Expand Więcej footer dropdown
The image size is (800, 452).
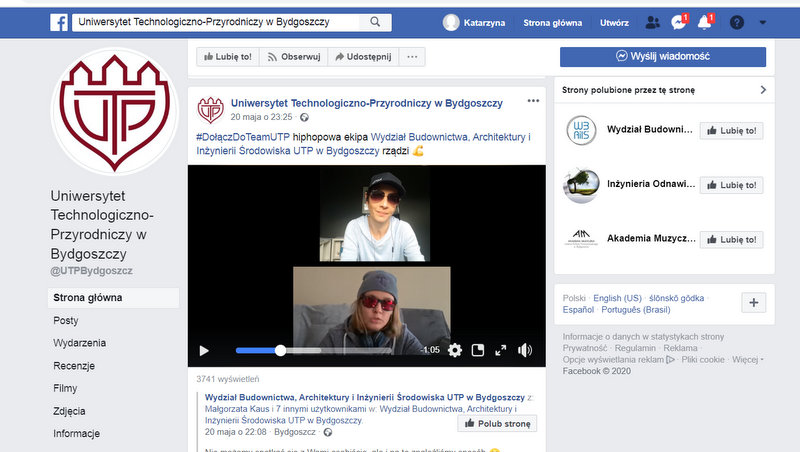[747, 360]
